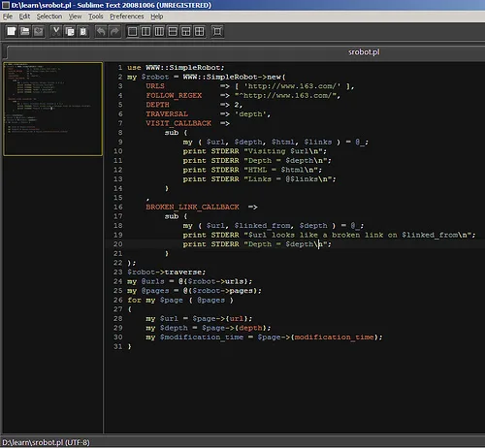Click the Paste clipboard icon
This screenshot has height=448, width=485.
(83, 31)
